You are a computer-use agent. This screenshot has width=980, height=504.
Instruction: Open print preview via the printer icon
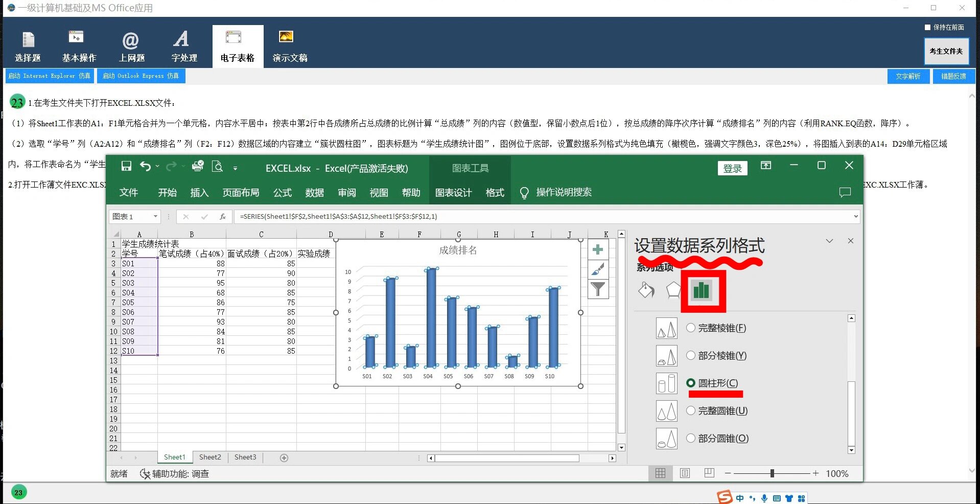click(x=198, y=166)
